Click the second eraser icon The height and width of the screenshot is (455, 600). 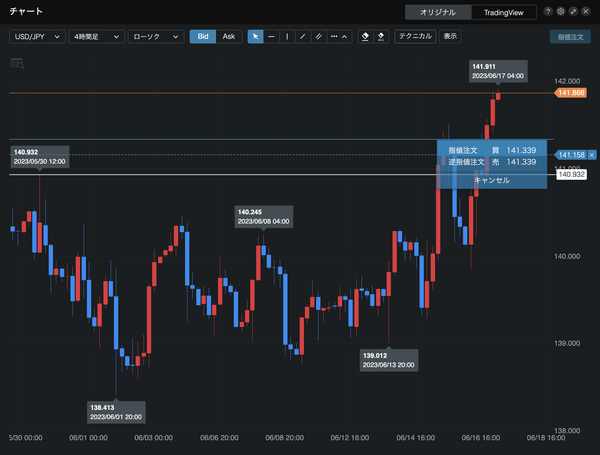pos(381,36)
